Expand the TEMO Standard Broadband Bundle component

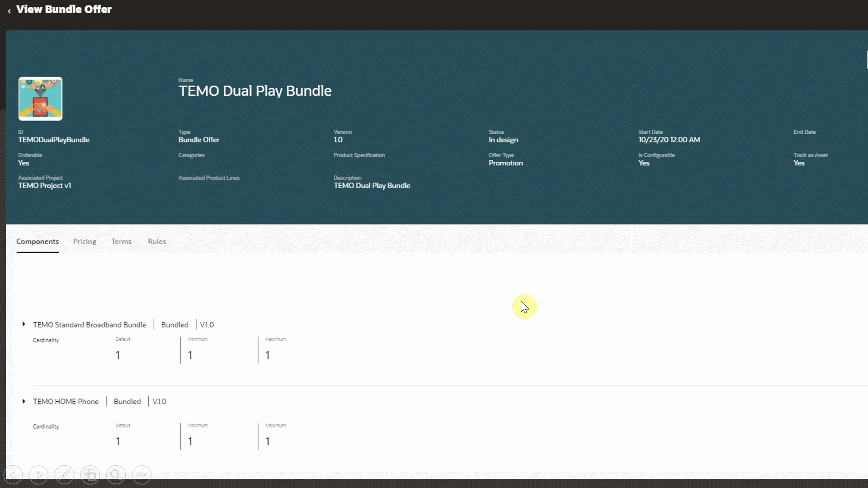tap(24, 324)
